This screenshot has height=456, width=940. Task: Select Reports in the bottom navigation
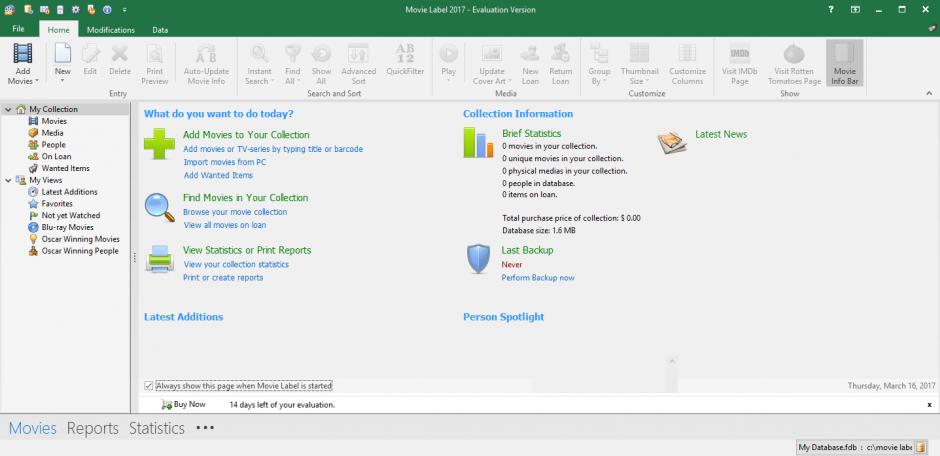click(x=93, y=428)
